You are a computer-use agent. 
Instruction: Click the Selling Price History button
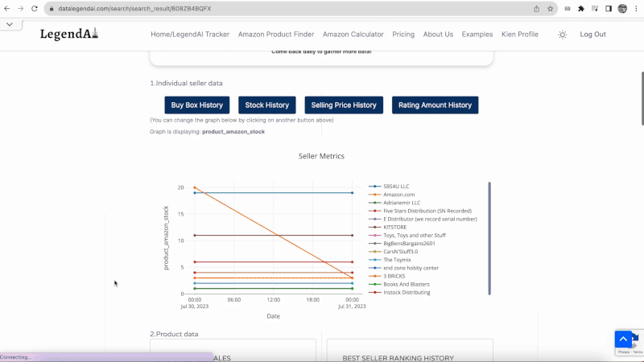[x=344, y=105]
